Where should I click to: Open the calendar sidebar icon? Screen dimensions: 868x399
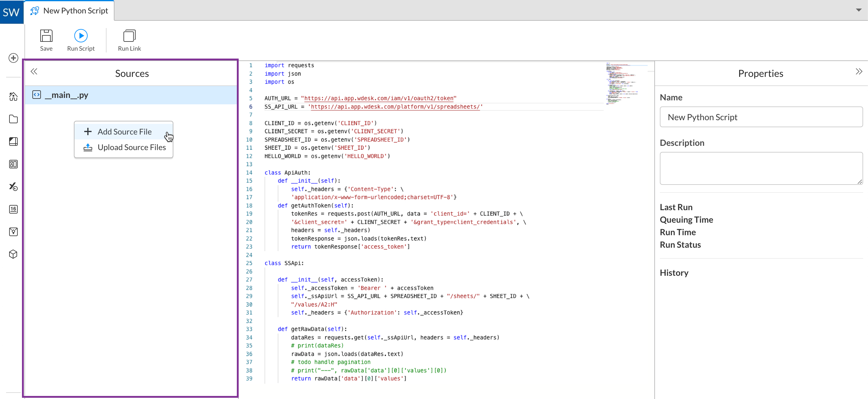13,209
